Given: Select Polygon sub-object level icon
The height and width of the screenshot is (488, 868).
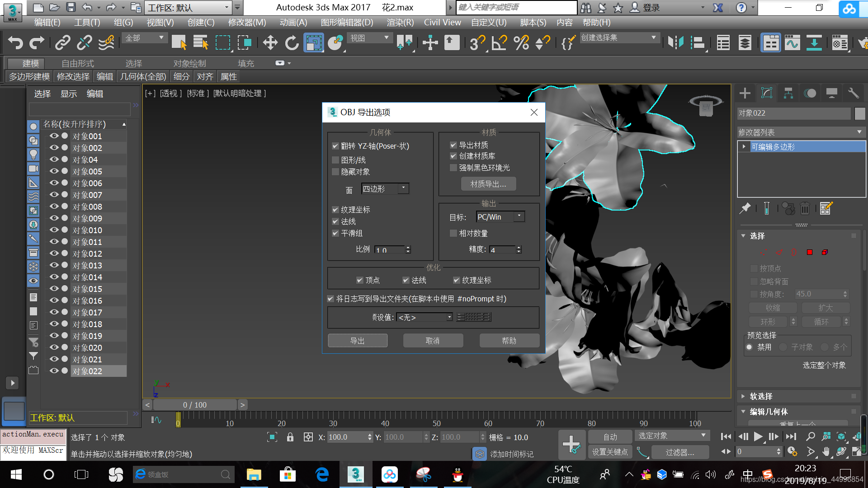Looking at the screenshot, I should click(810, 252).
